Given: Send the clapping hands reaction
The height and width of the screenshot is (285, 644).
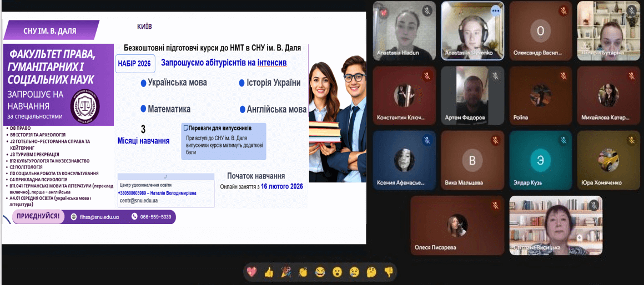Looking at the screenshot, I should tap(303, 272).
